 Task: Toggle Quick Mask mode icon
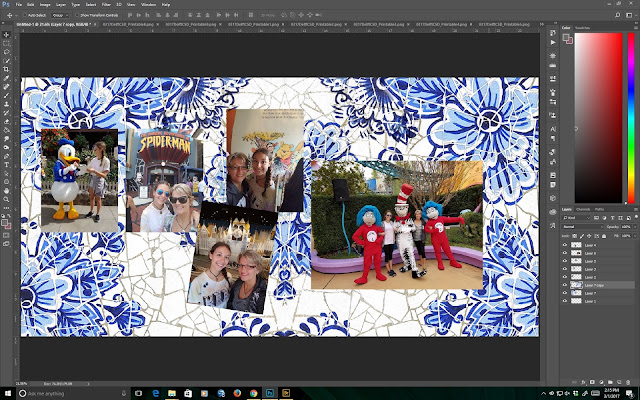[x=7, y=235]
